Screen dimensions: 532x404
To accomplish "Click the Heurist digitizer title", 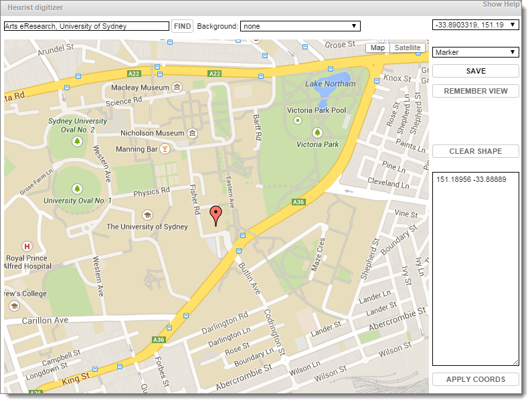I will 35,7.
